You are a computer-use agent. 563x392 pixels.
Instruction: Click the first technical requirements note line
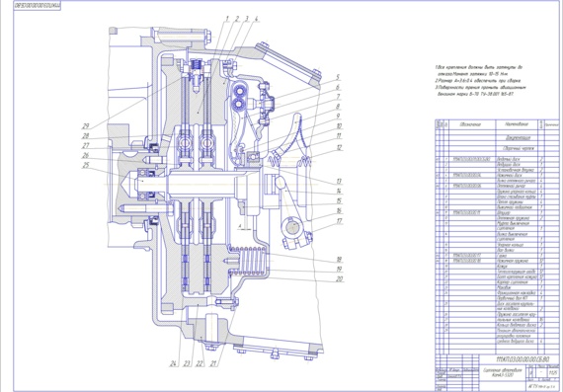[479, 67]
